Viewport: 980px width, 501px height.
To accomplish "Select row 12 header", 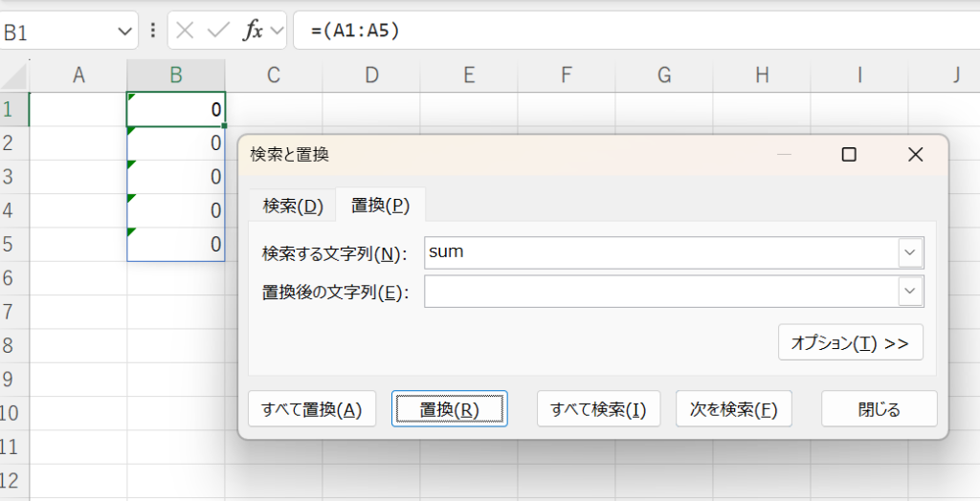I will click(x=13, y=480).
